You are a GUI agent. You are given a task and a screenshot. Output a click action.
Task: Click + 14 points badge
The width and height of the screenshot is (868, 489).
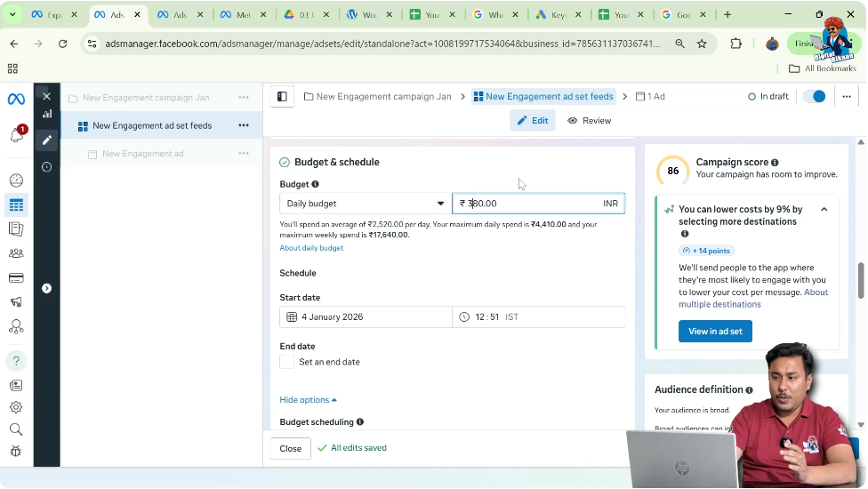tap(706, 251)
